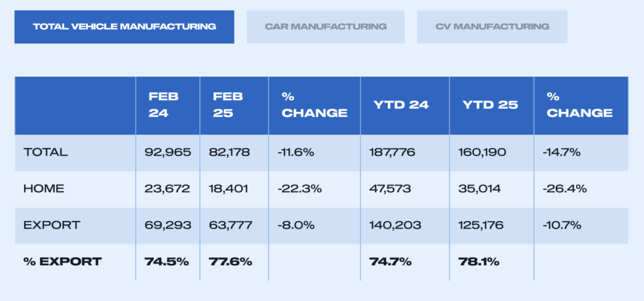The height and width of the screenshot is (301, 644).
Task: Click the FEB 24 column header
Action: click(164, 105)
